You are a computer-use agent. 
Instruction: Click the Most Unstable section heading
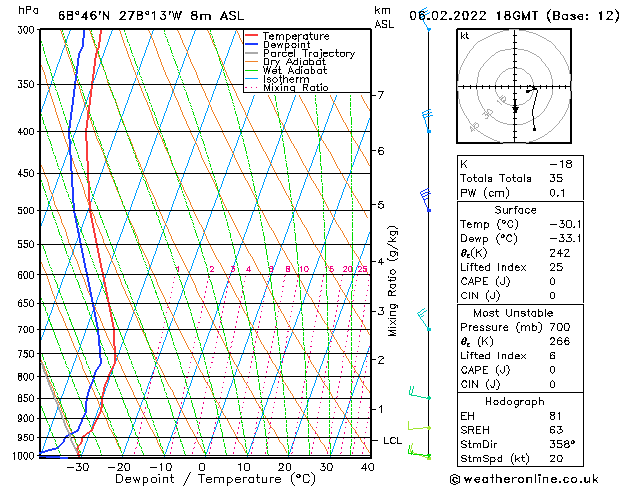pos(513,313)
